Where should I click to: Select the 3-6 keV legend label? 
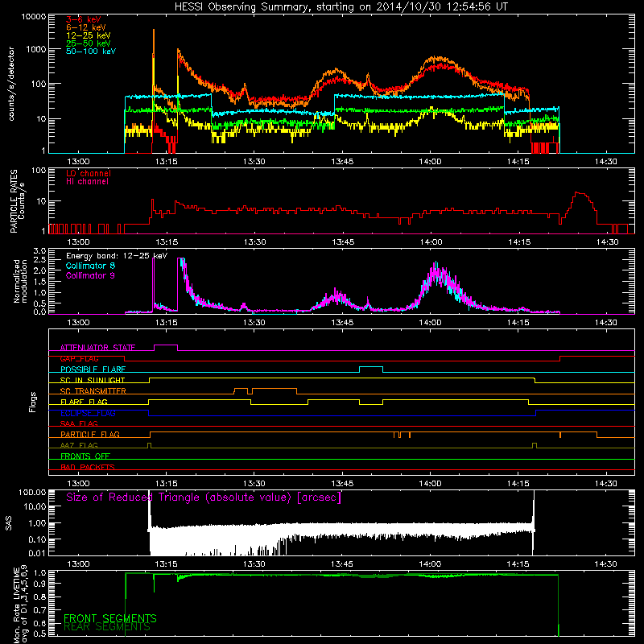[x=84, y=19]
